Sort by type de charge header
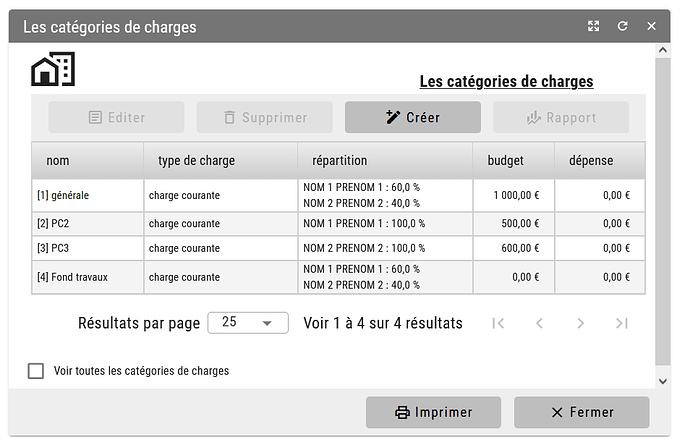The width and height of the screenshot is (690, 444). [x=221, y=161]
